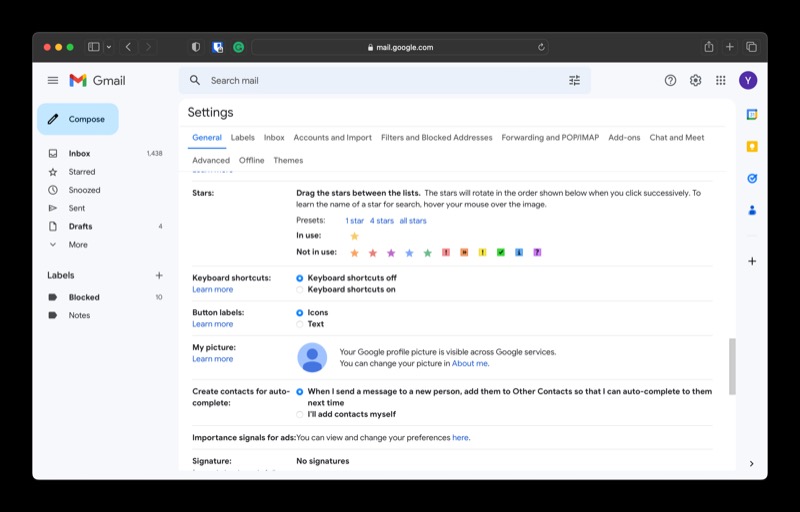Screen dimensions: 800x512
Task: Select the orange star not in use
Action: 355,253
